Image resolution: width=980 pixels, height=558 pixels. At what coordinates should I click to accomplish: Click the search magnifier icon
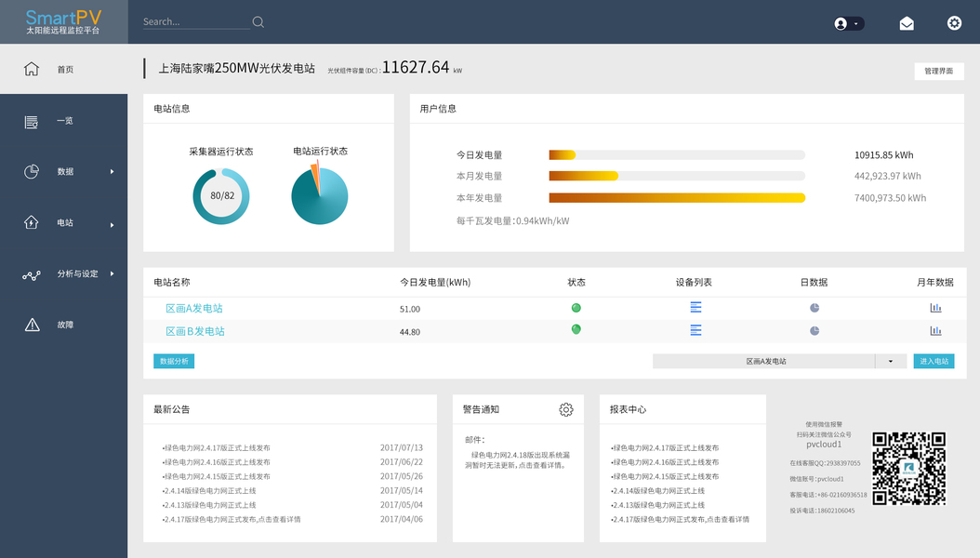(x=258, y=22)
